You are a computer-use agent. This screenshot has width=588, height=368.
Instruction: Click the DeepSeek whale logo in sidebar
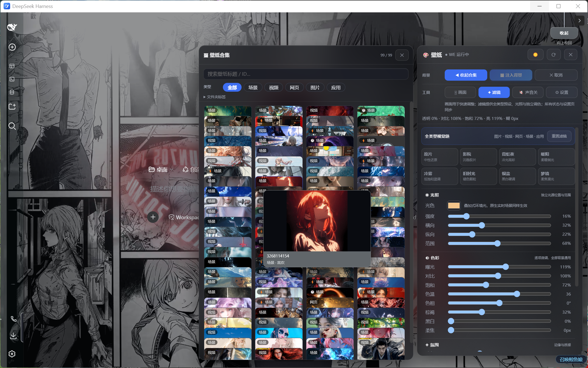pos(12,27)
